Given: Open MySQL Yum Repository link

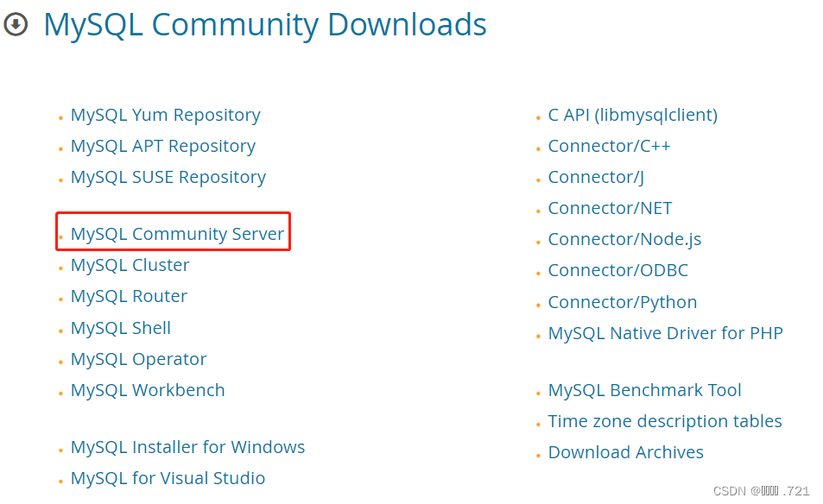Looking at the screenshot, I should coord(165,115).
